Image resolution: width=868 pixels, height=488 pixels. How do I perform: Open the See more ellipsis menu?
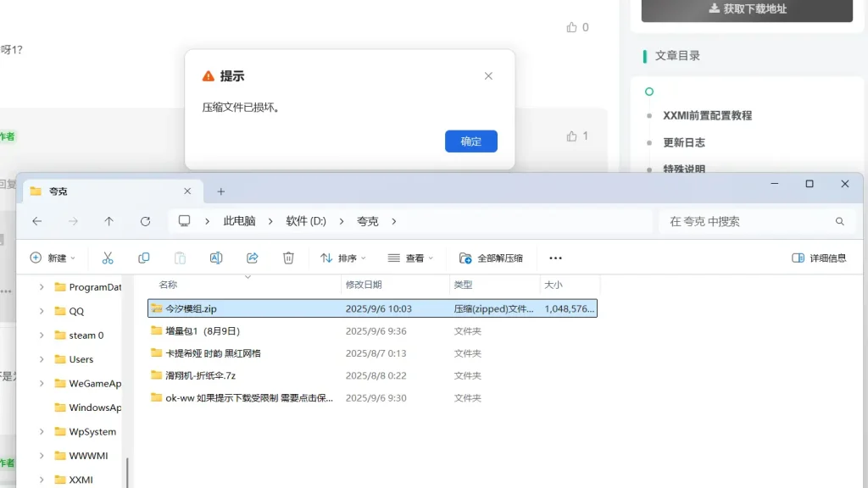coord(555,258)
